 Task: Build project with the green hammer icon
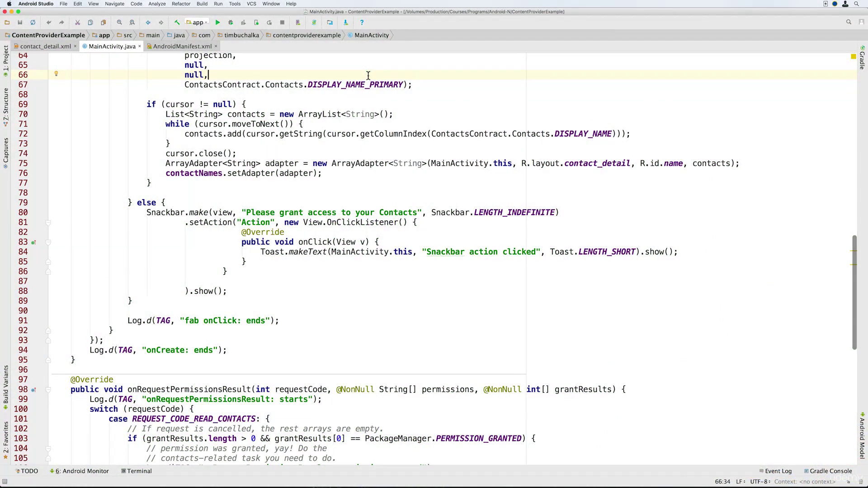pyautogui.click(x=177, y=22)
